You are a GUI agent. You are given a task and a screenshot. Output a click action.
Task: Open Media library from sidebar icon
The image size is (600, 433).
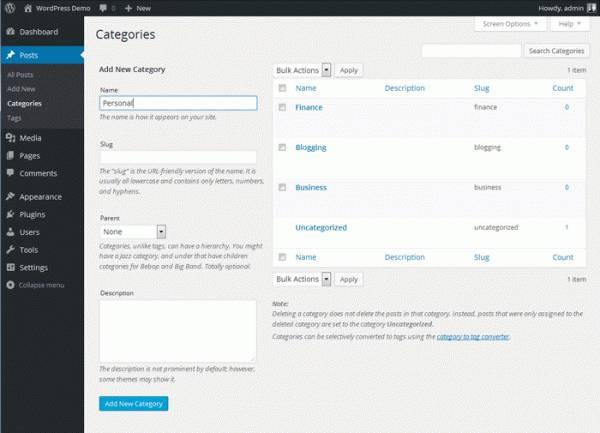click(10, 138)
